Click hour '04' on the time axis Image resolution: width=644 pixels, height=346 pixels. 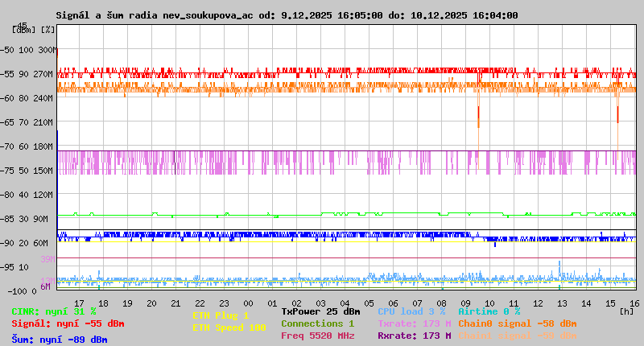(345, 303)
